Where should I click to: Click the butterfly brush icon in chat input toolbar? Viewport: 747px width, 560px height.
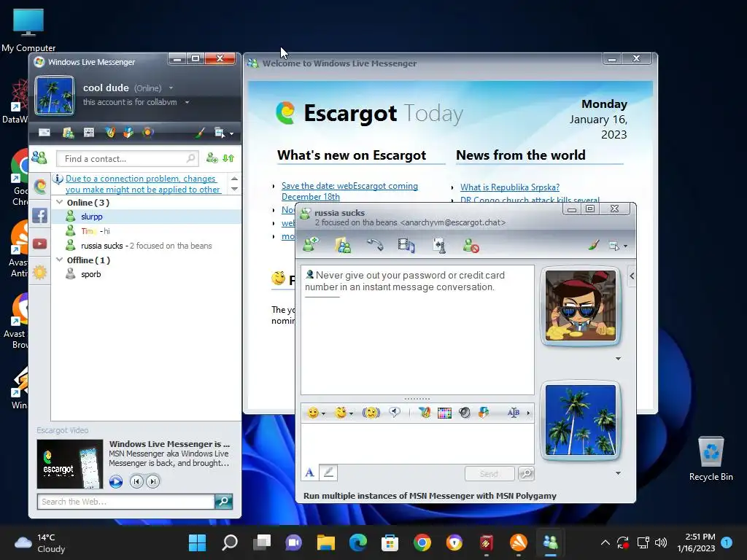pyautogui.click(x=425, y=413)
